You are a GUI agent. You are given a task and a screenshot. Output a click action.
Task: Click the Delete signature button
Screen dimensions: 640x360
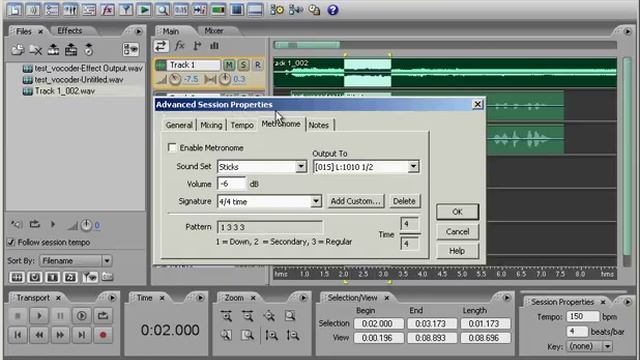(404, 201)
